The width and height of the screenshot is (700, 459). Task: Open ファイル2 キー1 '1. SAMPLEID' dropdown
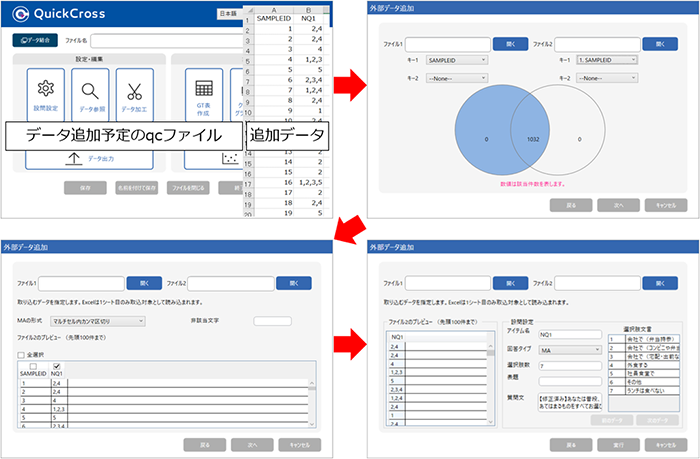coord(607,60)
